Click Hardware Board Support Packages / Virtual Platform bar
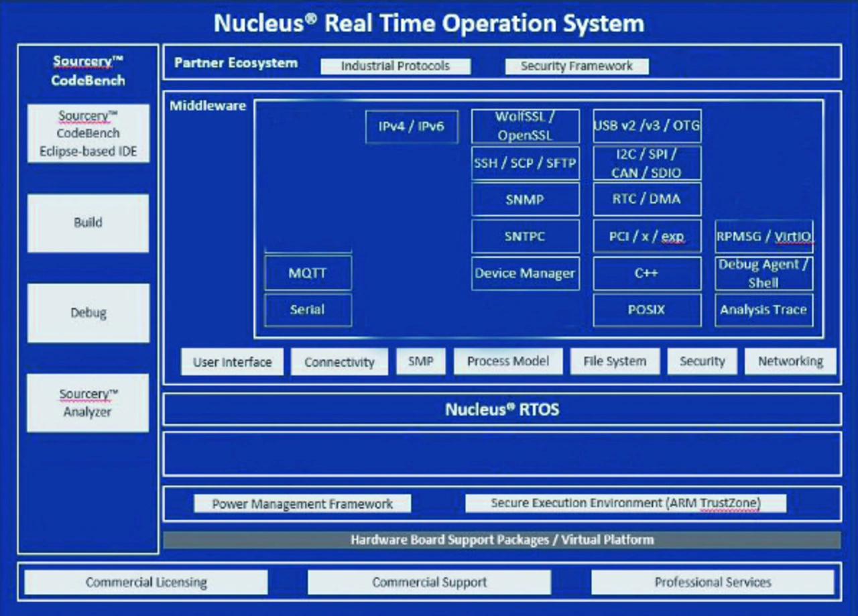858x616 pixels. (502, 540)
